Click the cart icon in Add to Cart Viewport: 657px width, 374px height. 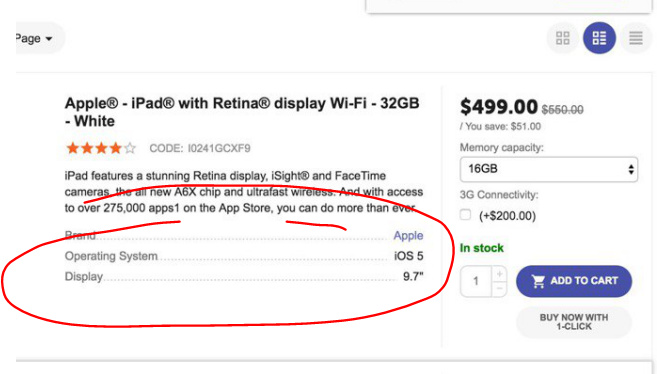coord(538,281)
